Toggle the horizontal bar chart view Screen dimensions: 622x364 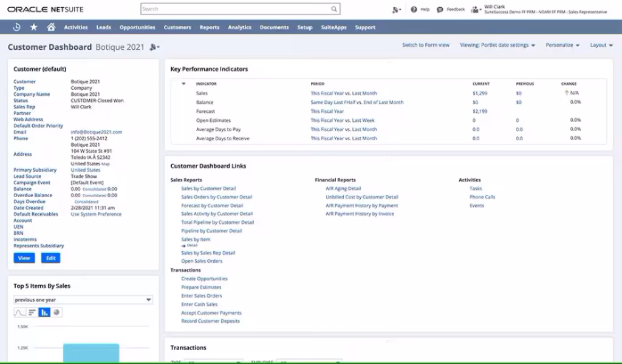click(32, 312)
